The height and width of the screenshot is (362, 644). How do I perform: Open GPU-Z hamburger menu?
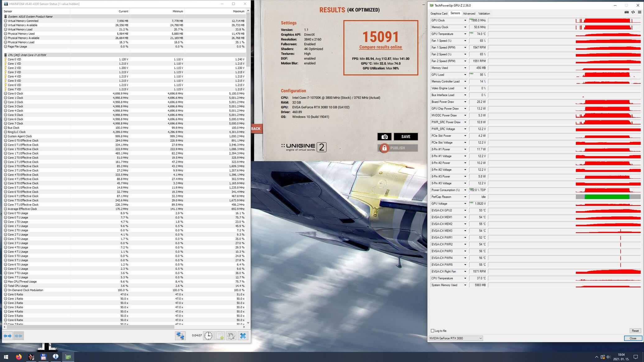639,12
